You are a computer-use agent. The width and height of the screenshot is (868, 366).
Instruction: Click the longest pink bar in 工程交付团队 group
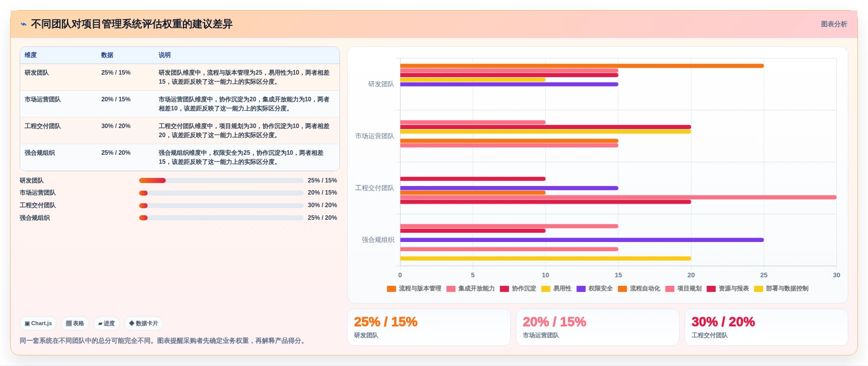[618, 197]
